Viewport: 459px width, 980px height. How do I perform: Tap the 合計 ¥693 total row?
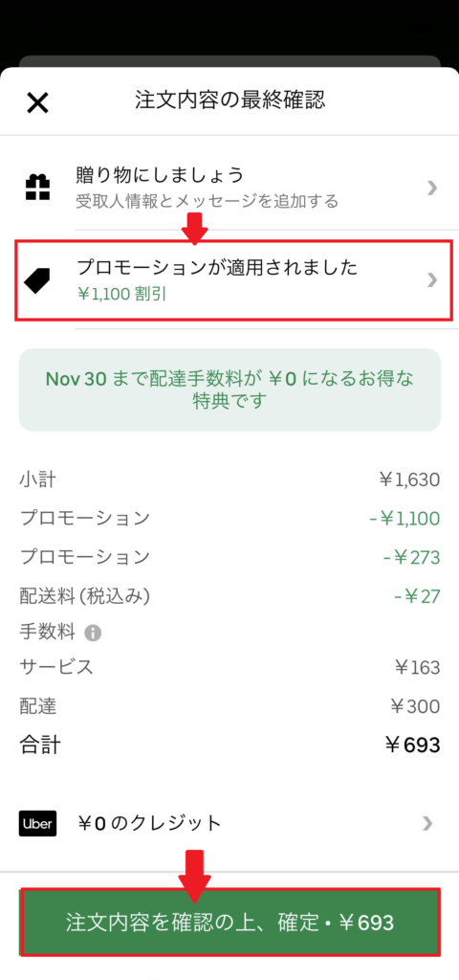tap(229, 745)
